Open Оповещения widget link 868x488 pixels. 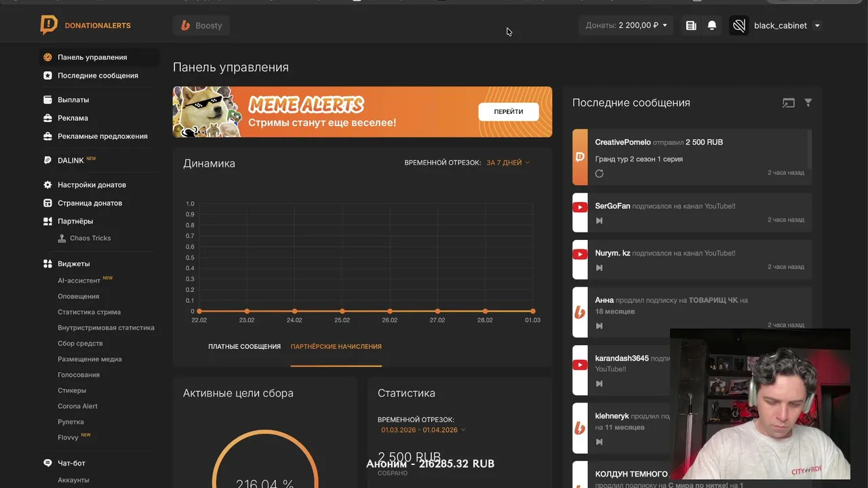click(78, 296)
